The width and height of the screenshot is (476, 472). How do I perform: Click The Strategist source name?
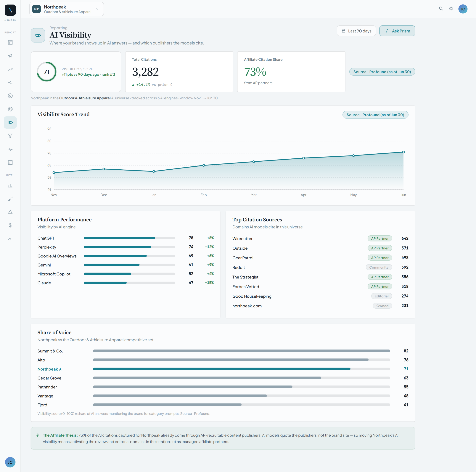tap(245, 277)
